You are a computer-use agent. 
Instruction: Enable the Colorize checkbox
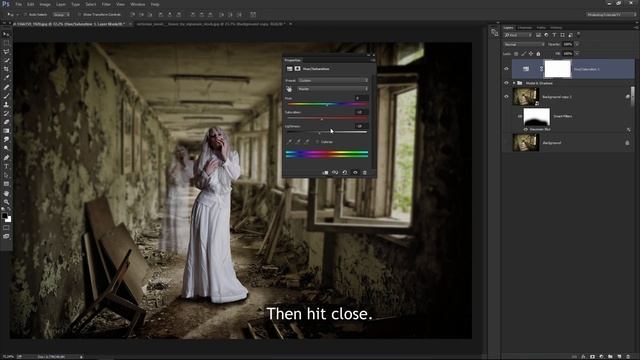[317, 142]
